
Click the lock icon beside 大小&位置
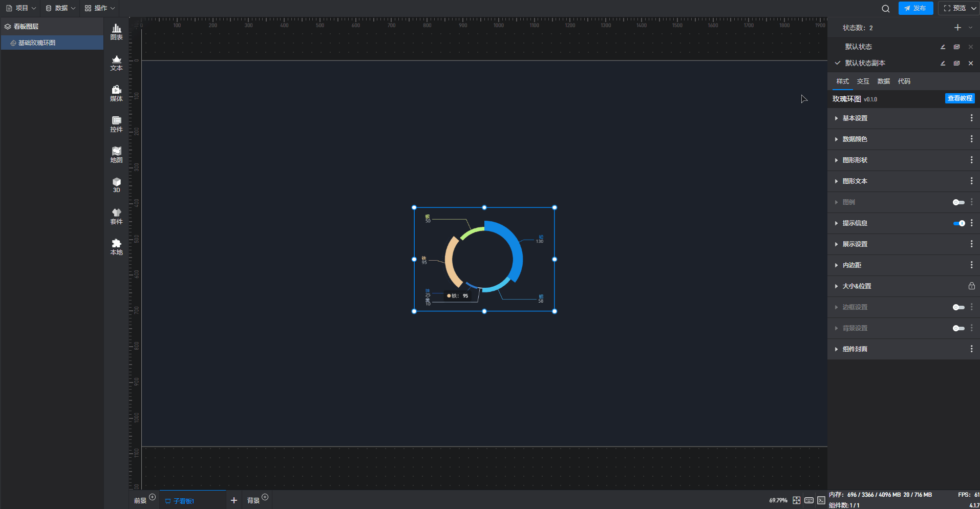[x=971, y=286]
